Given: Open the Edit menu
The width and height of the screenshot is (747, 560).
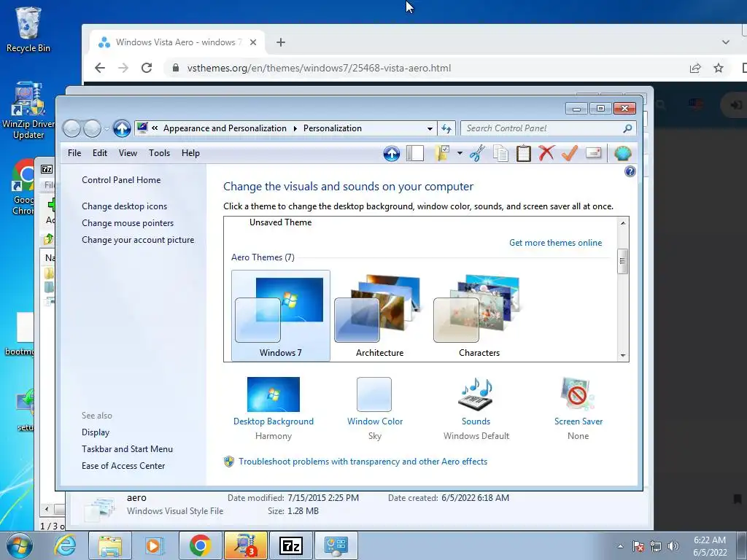Looking at the screenshot, I should [x=99, y=153].
